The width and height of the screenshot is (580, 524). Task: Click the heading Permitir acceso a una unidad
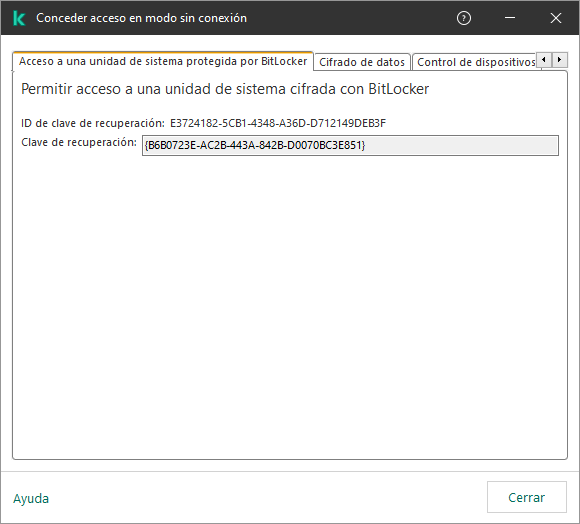(x=225, y=89)
